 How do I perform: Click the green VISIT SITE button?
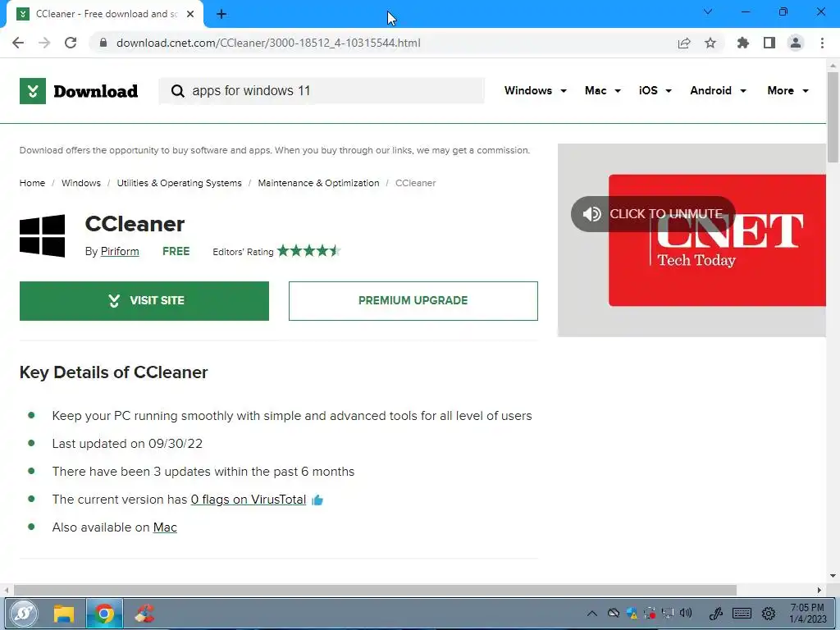pos(144,301)
